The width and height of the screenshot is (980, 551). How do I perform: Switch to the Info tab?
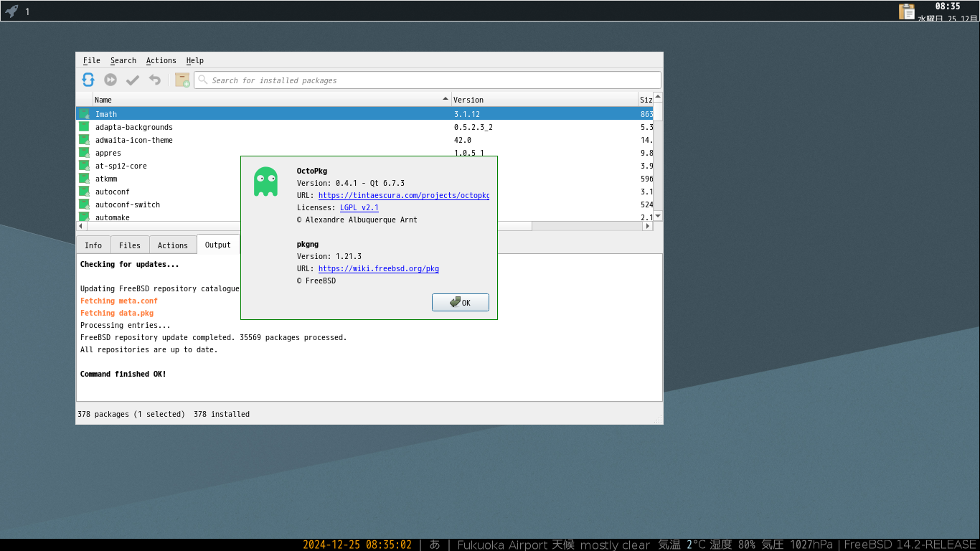click(x=93, y=245)
